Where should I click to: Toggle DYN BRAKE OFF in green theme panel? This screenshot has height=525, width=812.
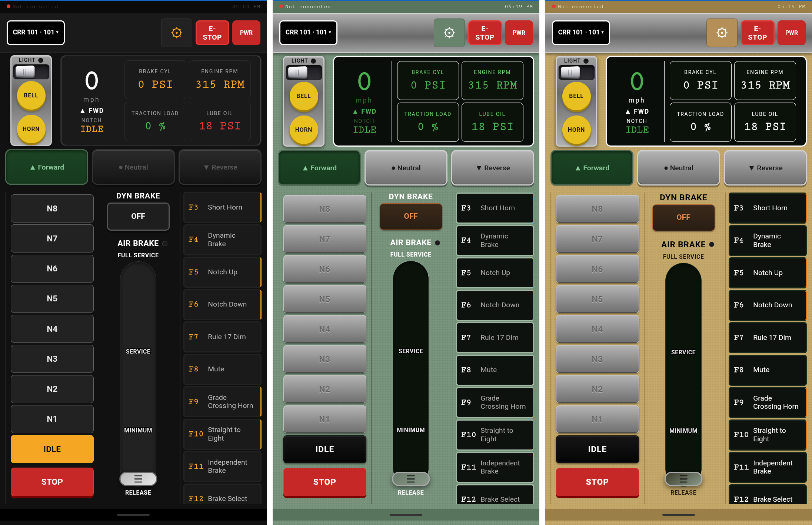pos(411,216)
